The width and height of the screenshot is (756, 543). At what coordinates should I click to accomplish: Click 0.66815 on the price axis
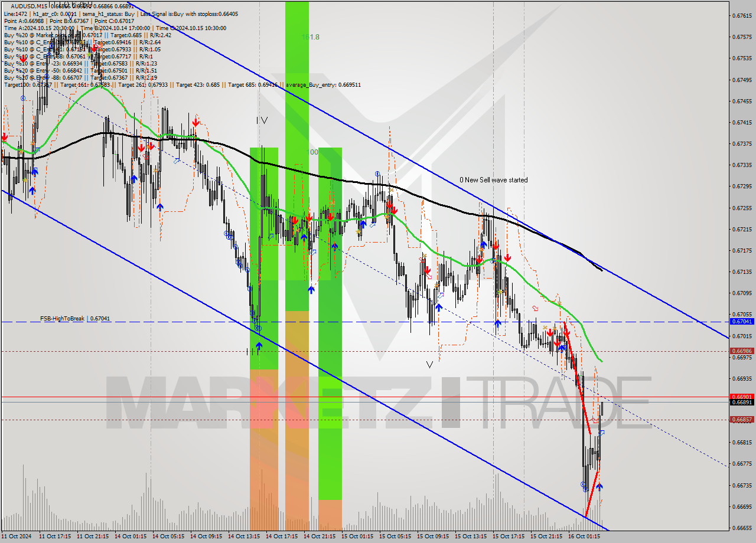pos(742,442)
